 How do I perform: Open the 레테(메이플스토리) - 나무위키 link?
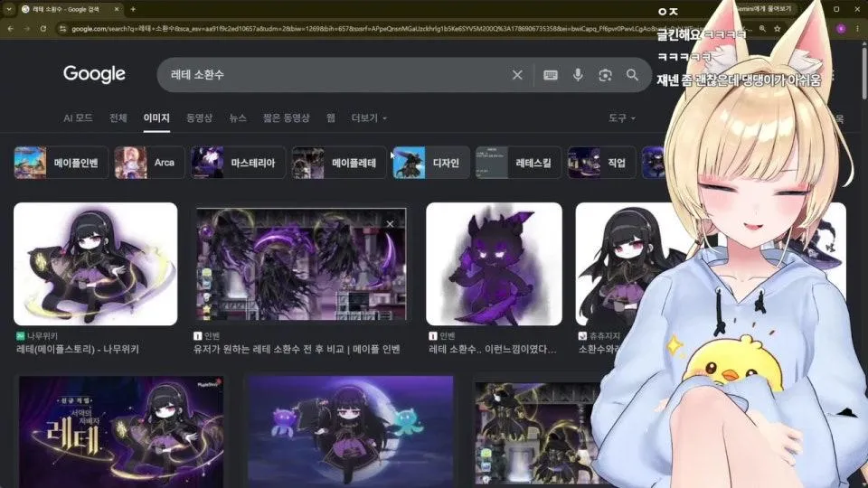[x=78, y=350]
